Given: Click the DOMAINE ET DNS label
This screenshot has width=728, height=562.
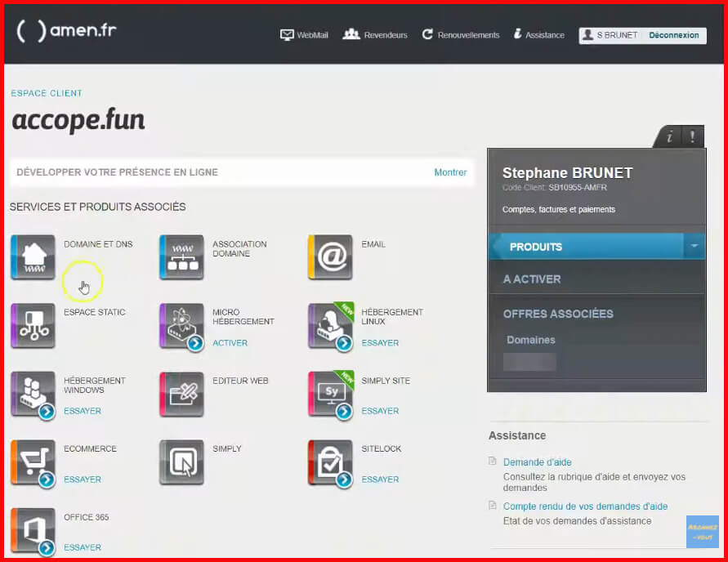Looking at the screenshot, I should click(98, 244).
